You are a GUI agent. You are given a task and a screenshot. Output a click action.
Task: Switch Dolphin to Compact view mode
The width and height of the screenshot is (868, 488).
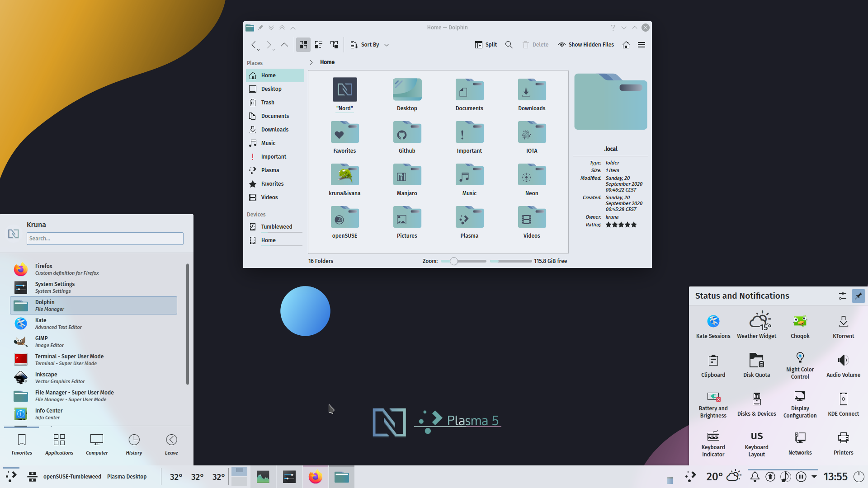click(319, 45)
